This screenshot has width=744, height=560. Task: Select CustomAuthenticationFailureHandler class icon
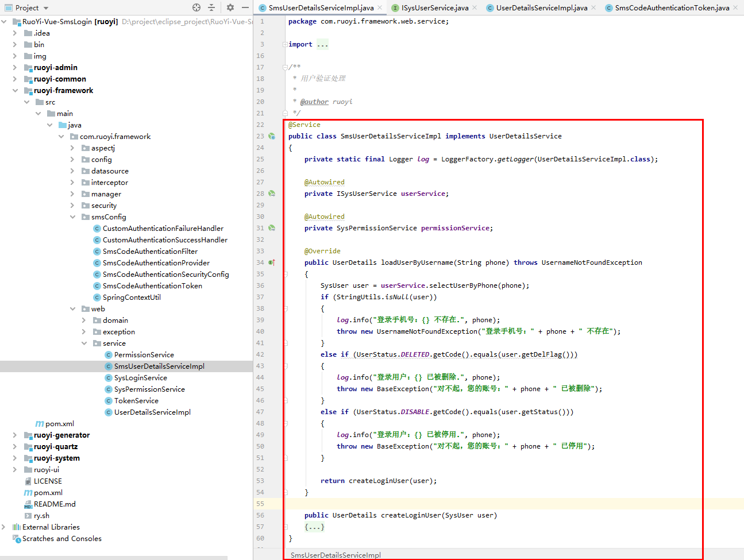(x=97, y=229)
